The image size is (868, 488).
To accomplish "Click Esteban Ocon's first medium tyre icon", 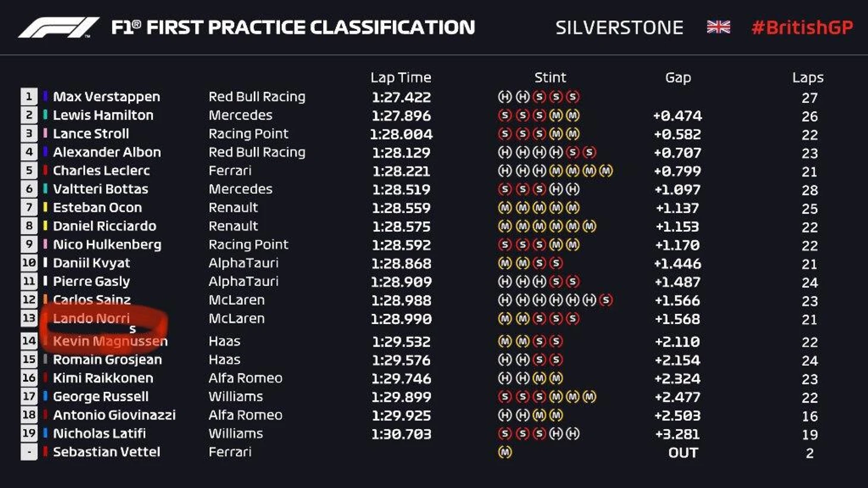I will click(x=505, y=208).
